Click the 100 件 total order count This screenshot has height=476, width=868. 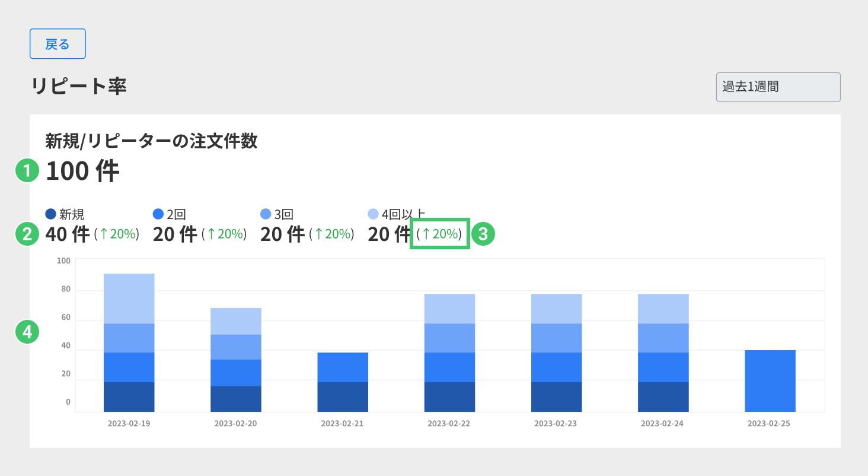[82, 172]
